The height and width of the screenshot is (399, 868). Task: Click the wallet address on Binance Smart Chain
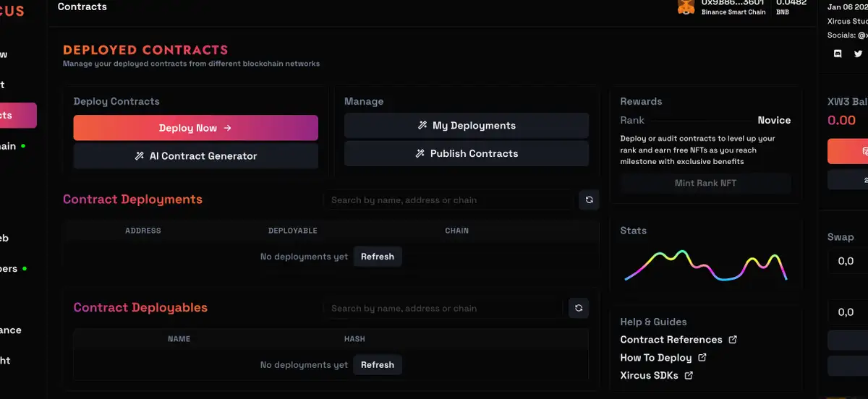pyautogui.click(x=733, y=4)
